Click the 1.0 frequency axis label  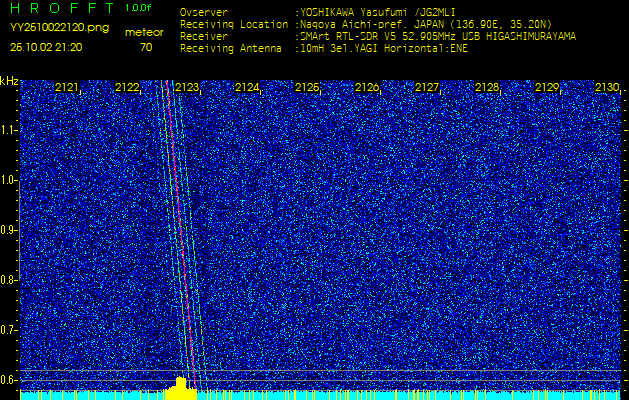tap(9, 180)
